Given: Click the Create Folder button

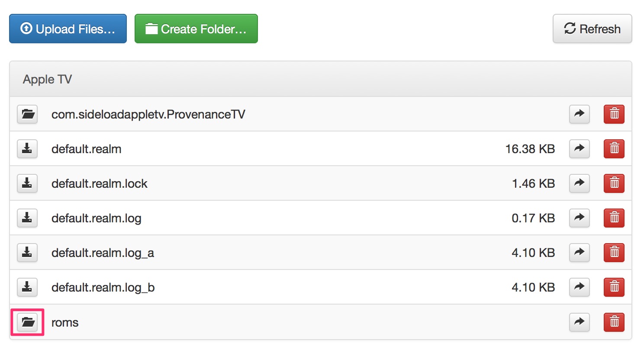Looking at the screenshot, I should tap(196, 29).
